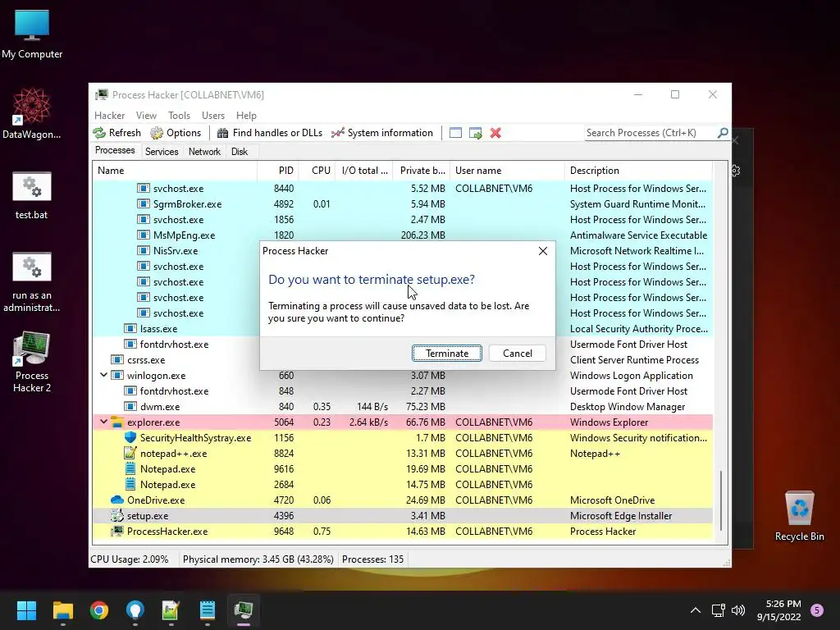Select the SgrmBroker.exe process

pos(403,204)
